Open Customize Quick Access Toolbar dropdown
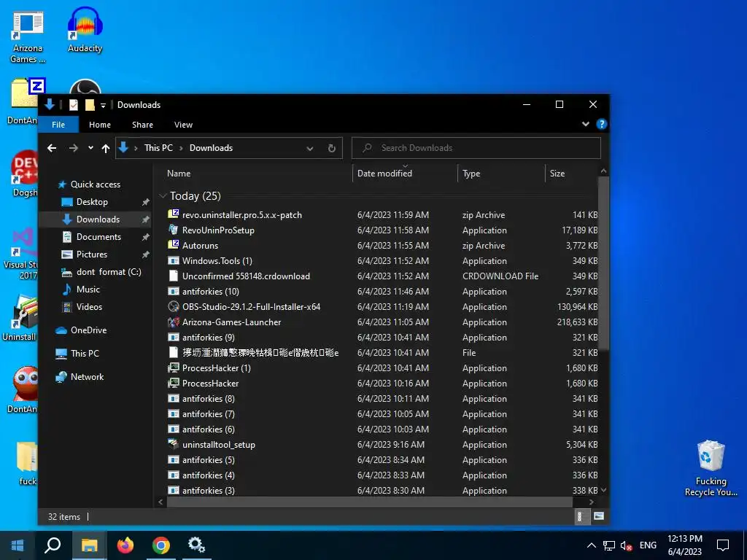The height and width of the screenshot is (560, 747). tap(103, 105)
